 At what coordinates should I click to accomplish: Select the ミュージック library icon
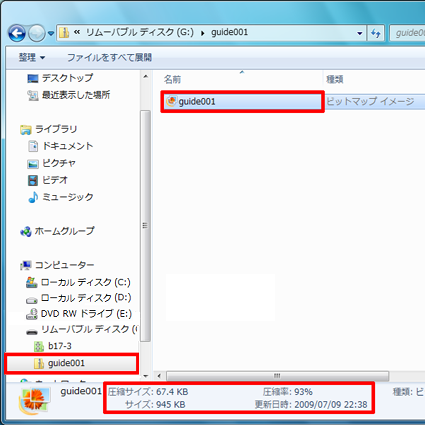coord(33,197)
